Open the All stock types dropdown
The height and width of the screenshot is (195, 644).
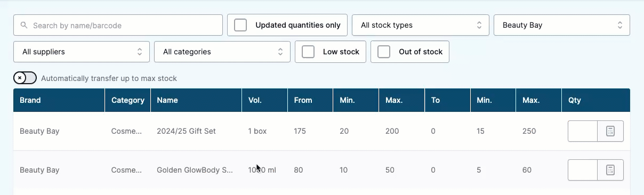coord(421,25)
